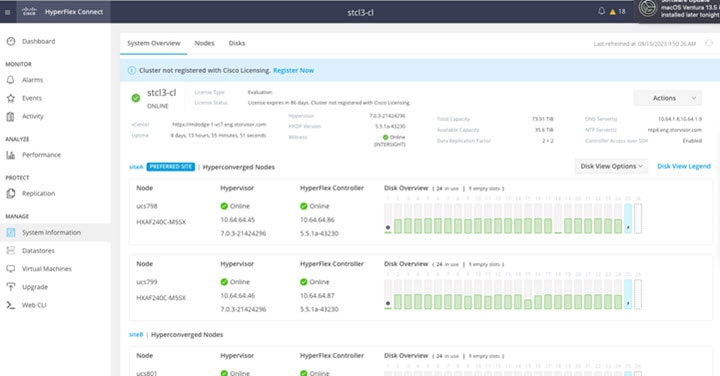This screenshot has height=376, width=720.
Task: Click the HyperFlex Connect title text
Action: [74, 12]
